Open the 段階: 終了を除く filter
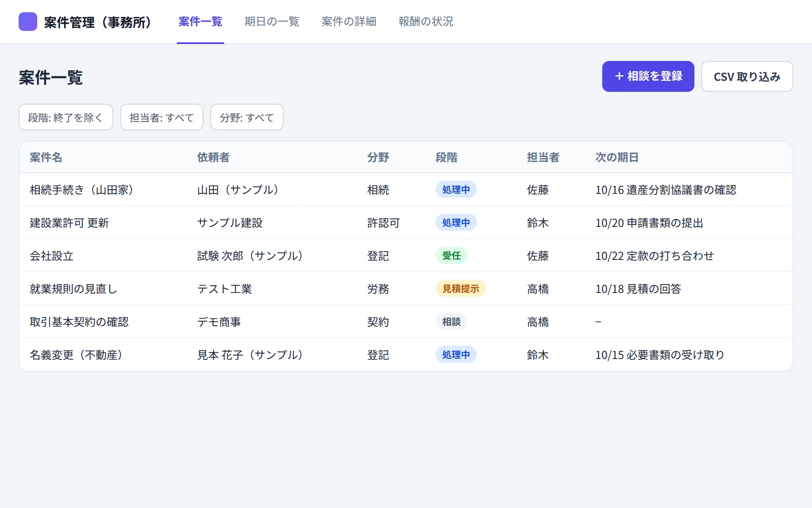The height and width of the screenshot is (508, 812). [66, 117]
